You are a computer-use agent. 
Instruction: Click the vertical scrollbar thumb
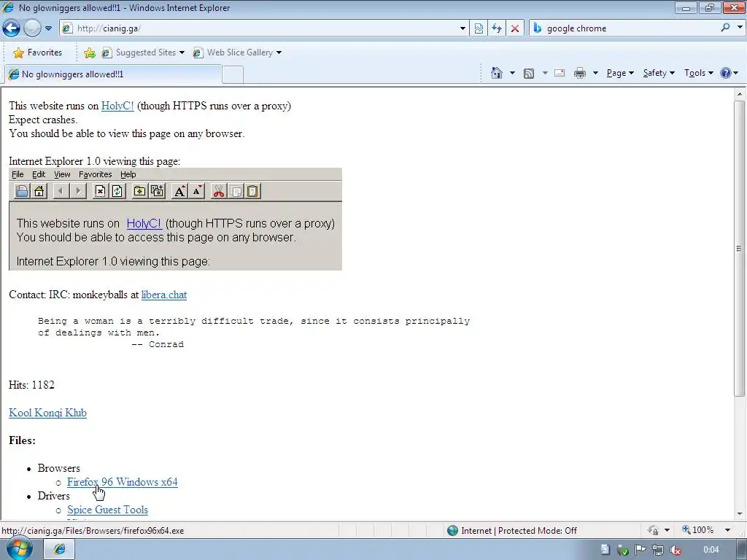tap(740, 248)
